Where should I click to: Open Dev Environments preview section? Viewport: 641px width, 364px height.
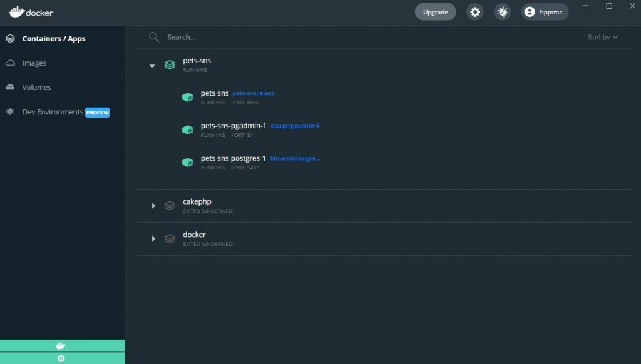(53, 112)
